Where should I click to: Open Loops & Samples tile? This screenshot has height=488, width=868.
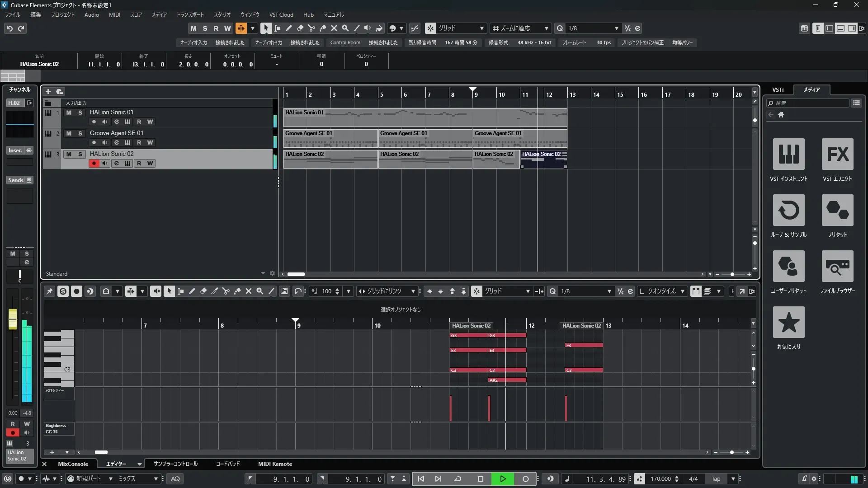pyautogui.click(x=788, y=210)
